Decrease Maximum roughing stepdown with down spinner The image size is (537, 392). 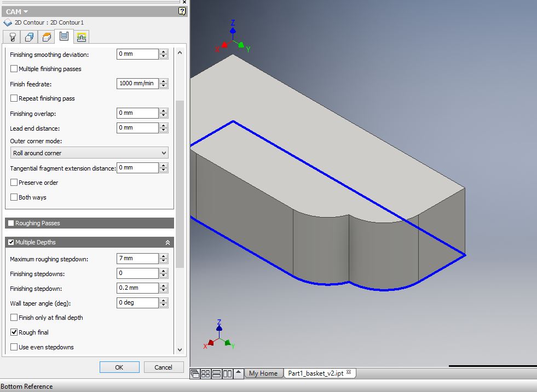tap(164, 261)
